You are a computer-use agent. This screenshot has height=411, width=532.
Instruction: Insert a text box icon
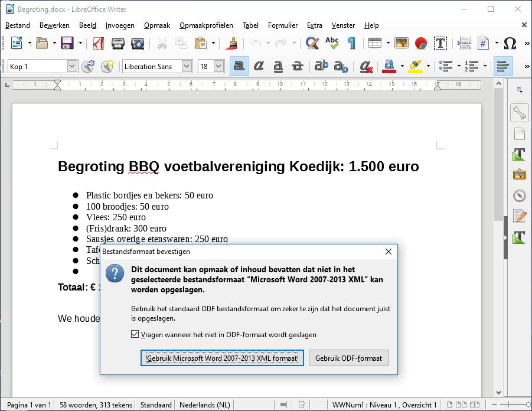(440, 43)
